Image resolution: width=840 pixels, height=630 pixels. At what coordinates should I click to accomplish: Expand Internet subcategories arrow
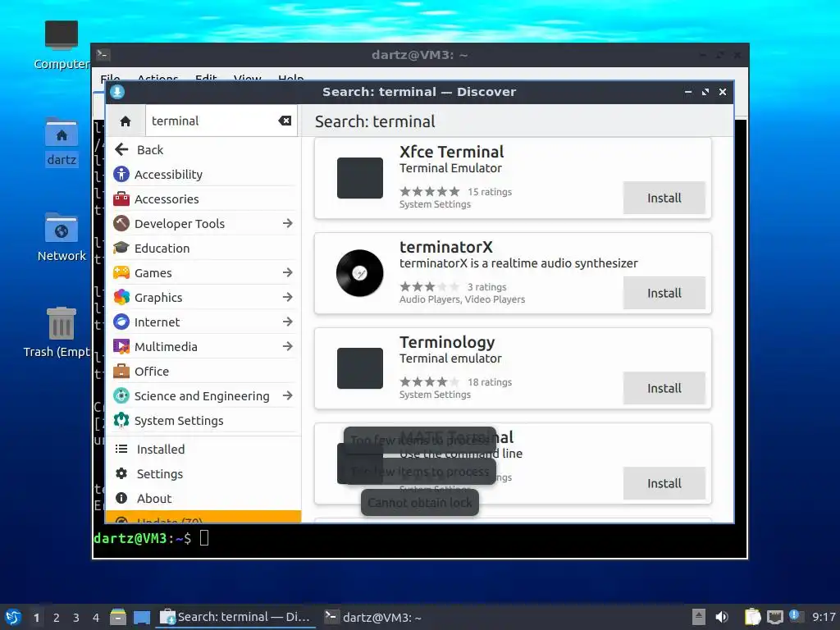coord(288,322)
